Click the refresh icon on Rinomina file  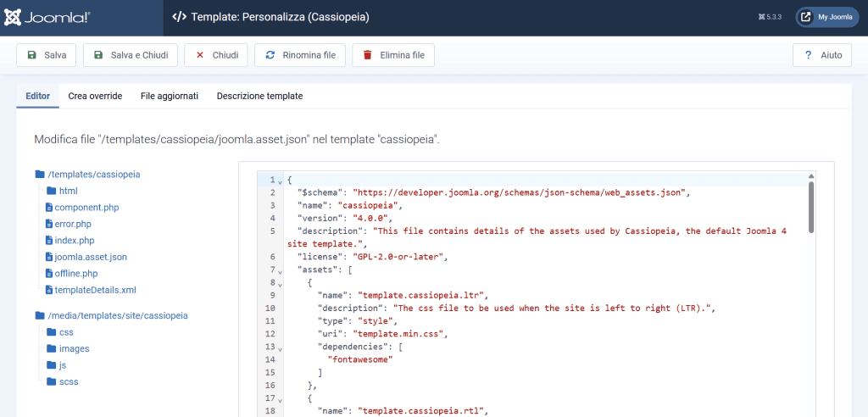point(270,55)
